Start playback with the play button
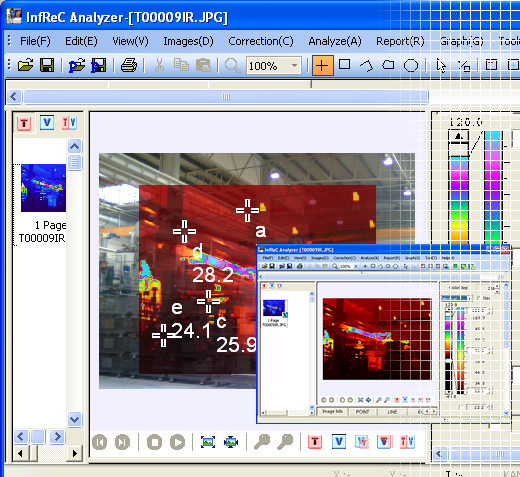 point(177,442)
